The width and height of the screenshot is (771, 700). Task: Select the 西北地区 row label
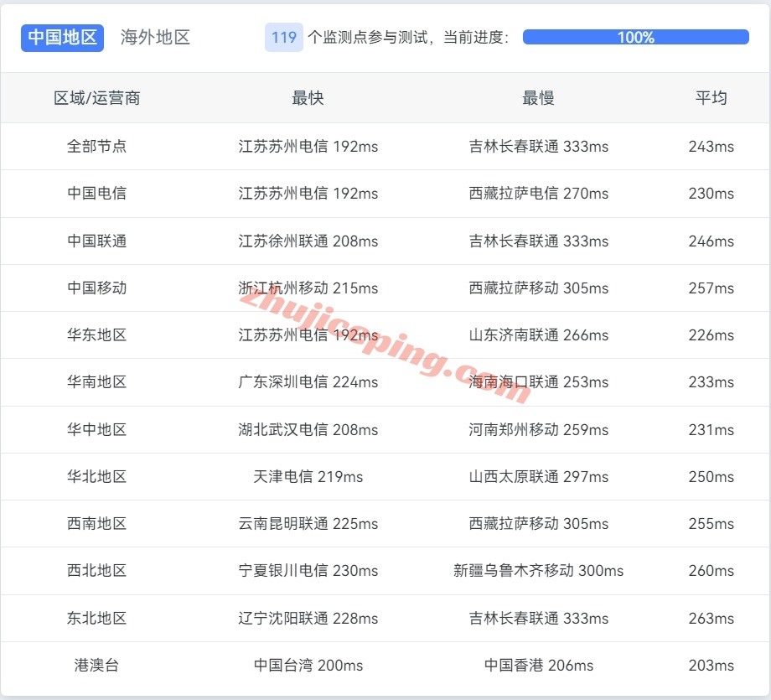[97, 571]
